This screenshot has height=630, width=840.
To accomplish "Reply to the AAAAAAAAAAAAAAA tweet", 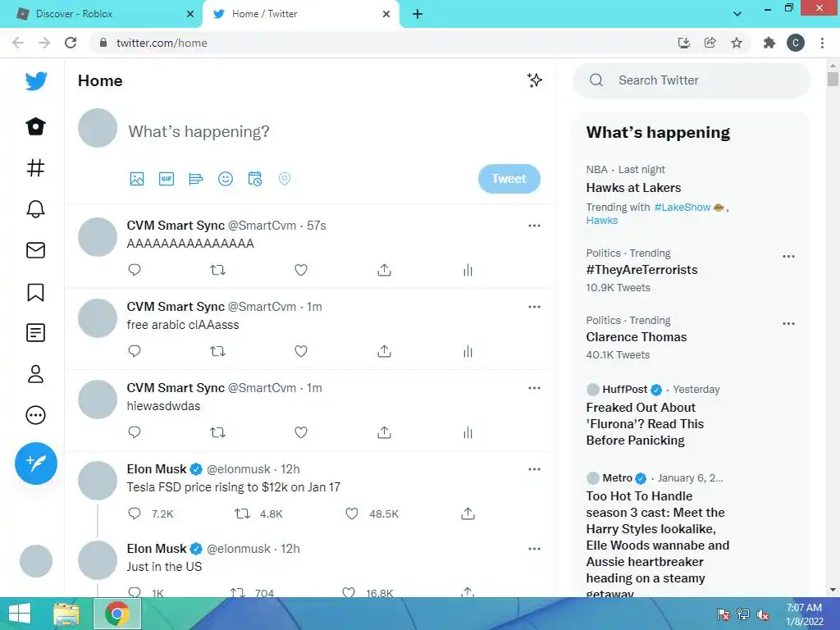I will coord(135,269).
